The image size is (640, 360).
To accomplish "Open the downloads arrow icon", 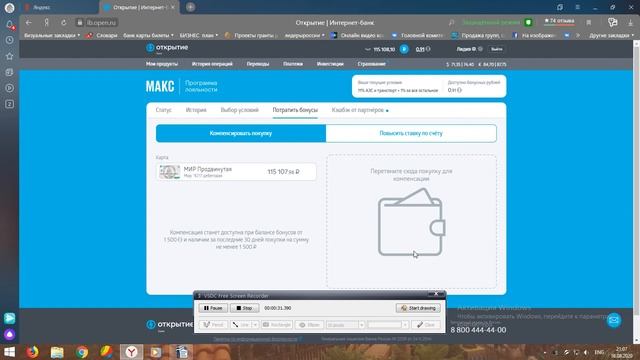I will [x=630, y=22].
